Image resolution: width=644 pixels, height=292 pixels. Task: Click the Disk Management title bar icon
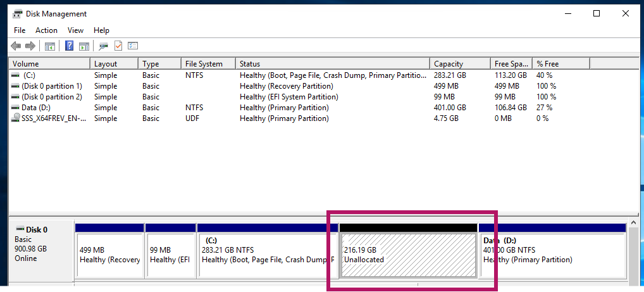click(x=17, y=13)
